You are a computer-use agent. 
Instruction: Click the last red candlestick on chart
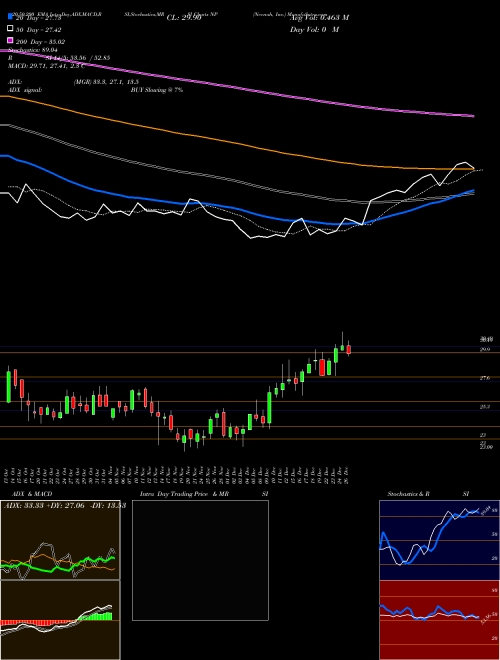348,349
